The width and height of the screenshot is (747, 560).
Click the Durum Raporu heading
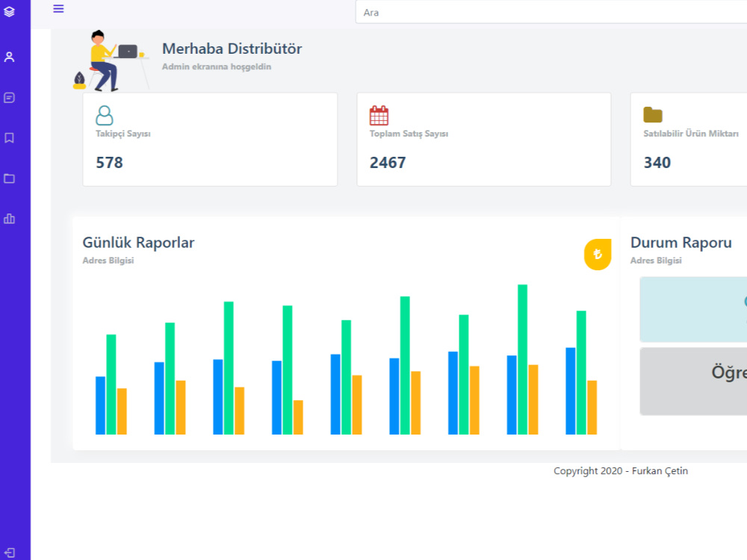point(681,243)
